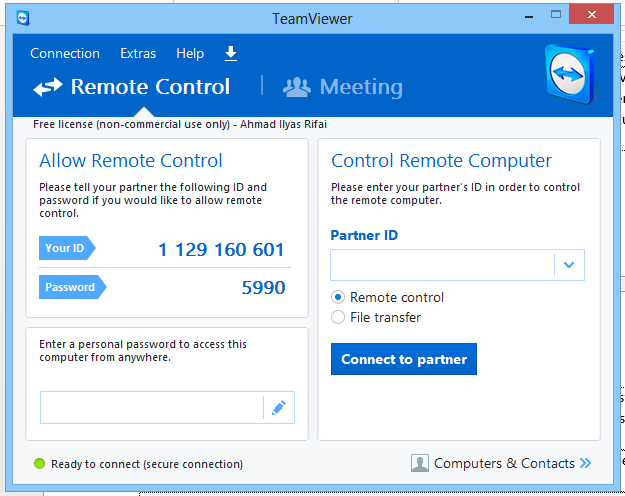Screen dimensions: 625x496
Task: Click the green ready-to-connect status indicator
Action: [x=40, y=464]
